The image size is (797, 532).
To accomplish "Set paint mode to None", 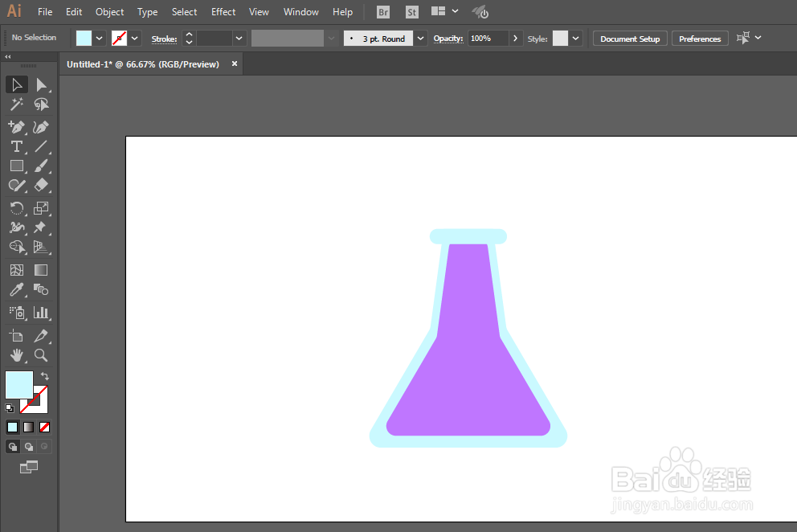I will 44,428.
